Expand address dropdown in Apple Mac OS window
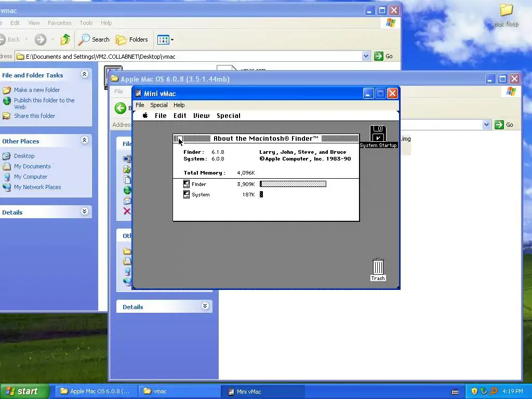 pos(486,125)
